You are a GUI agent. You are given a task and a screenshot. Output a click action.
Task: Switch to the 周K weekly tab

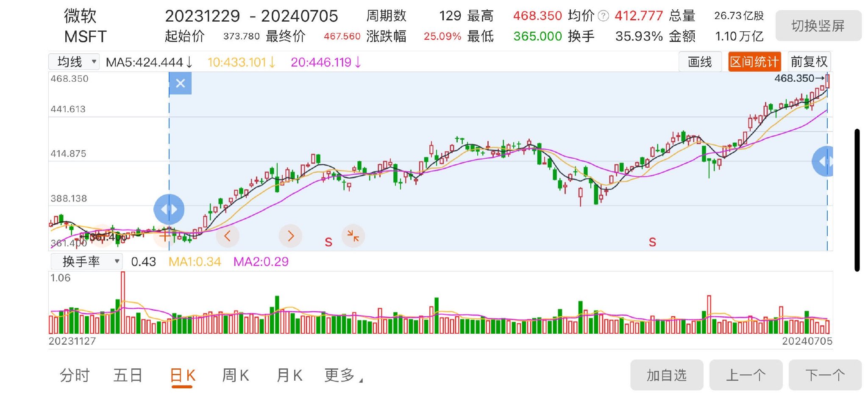tap(236, 375)
